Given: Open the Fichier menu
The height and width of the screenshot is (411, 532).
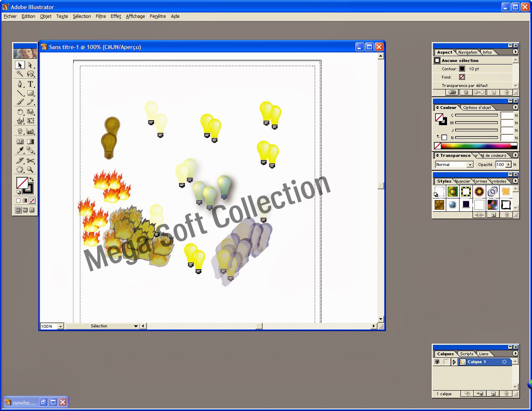Looking at the screenshot, I should (x=10, y=16).
